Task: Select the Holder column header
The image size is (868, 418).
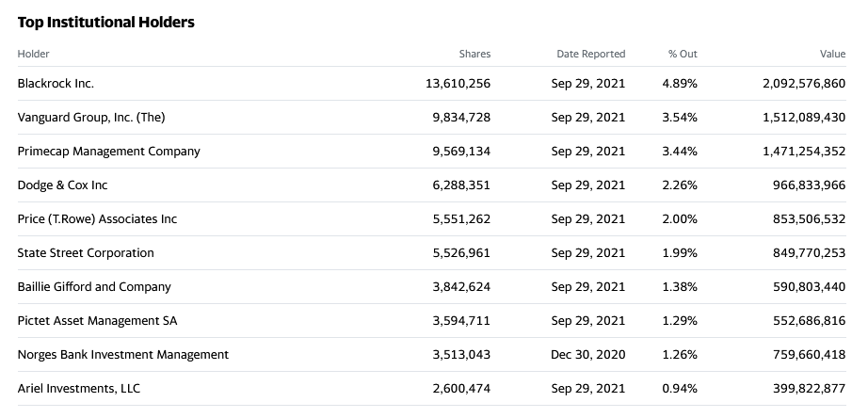Action: pos(33,54)
